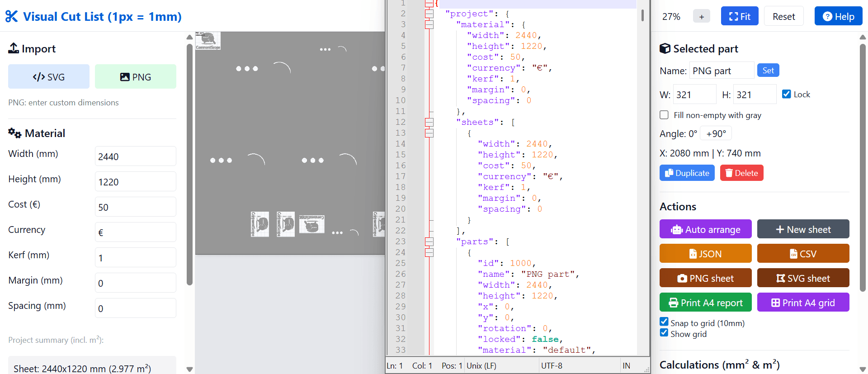The height and width of the screenshot is (374, 868).
Task: Collapse the "sheets" fold marker on line 12
Action: coord(429,123)
